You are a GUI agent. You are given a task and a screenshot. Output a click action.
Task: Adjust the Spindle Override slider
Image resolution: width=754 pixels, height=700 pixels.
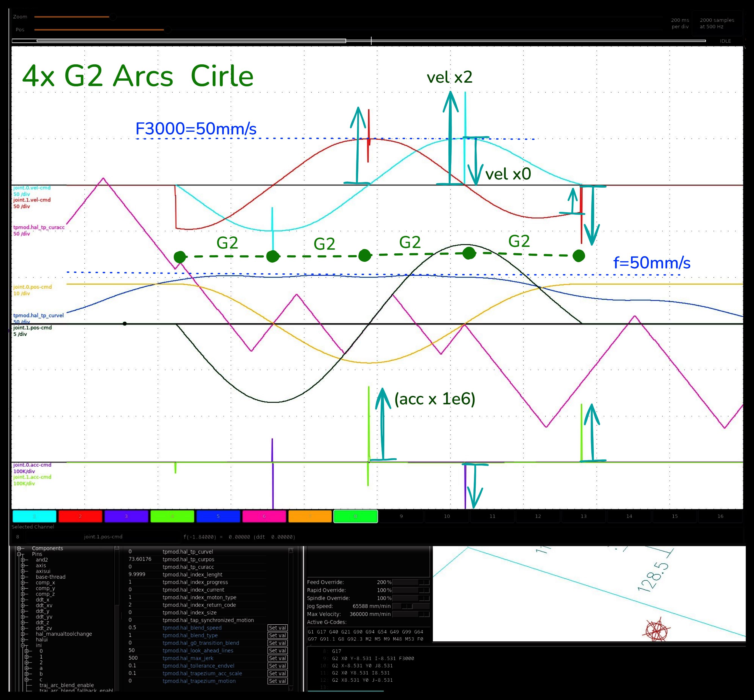click(x=411, y=598)
